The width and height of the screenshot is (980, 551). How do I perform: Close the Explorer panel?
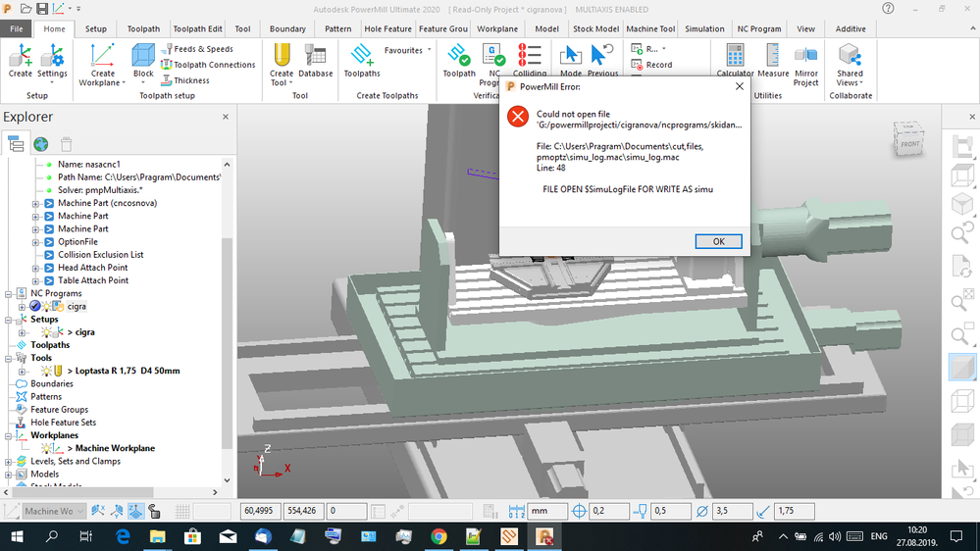pos(226,117)
